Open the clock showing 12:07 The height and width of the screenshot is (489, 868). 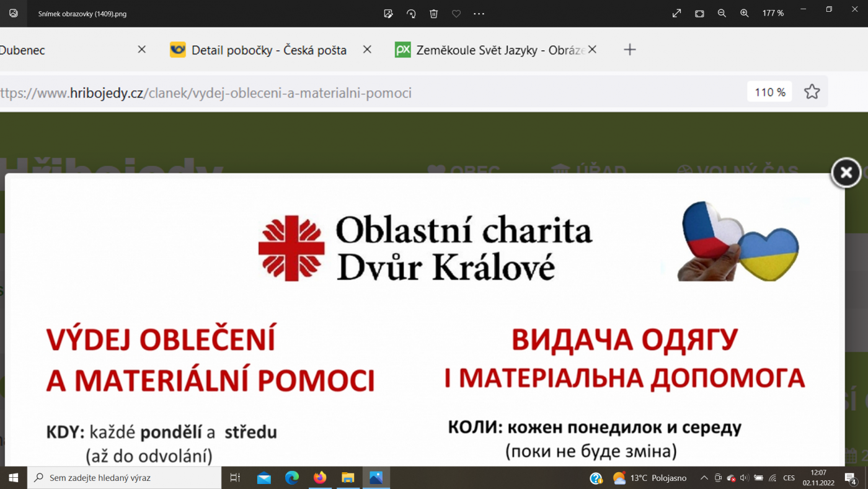[818, 478]
